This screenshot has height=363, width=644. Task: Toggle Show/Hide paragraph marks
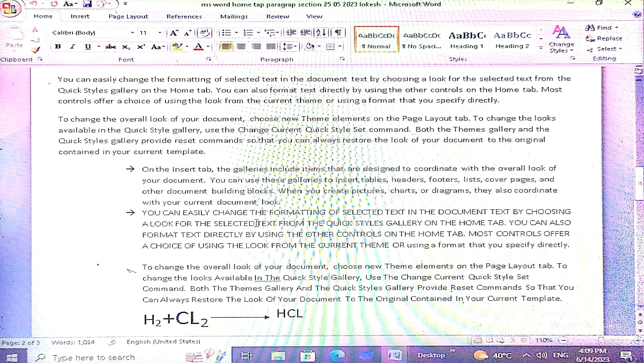338,33
